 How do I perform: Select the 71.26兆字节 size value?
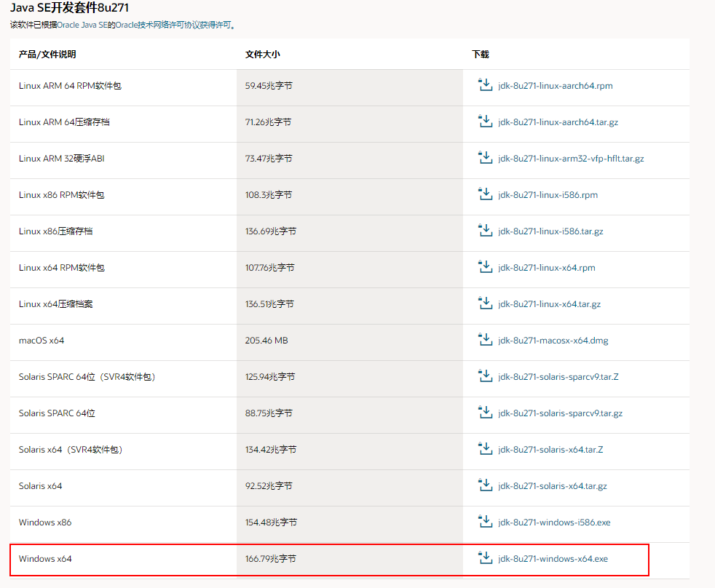pyautogui.click(x=268, y=122)
